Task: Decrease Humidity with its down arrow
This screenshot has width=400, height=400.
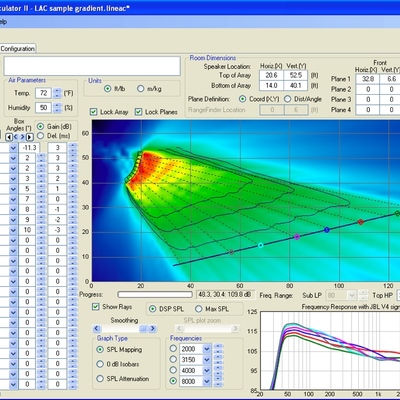Action: [58, 110]
